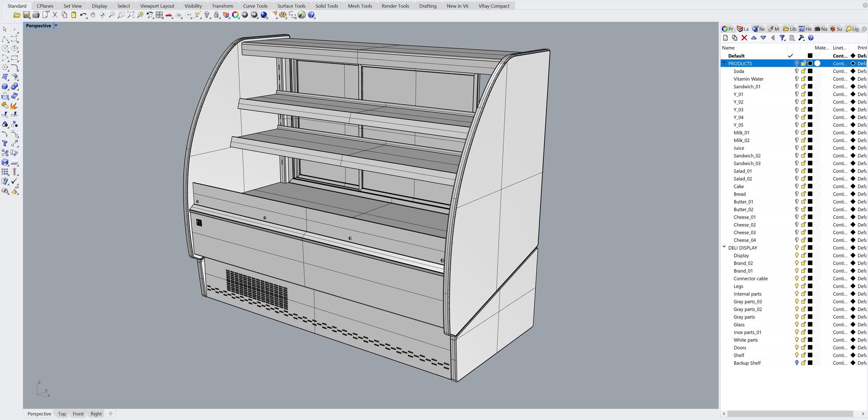The width and height of the screenshot is (868, 420).
Task: Click the panel settings gear button
Action: point(864,29)
